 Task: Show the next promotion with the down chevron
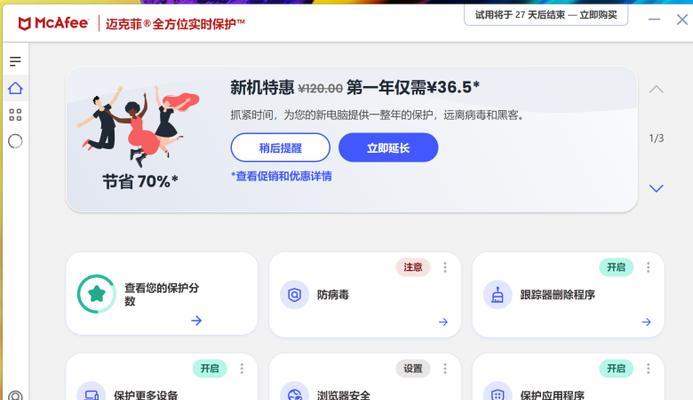tap(656, 188)
